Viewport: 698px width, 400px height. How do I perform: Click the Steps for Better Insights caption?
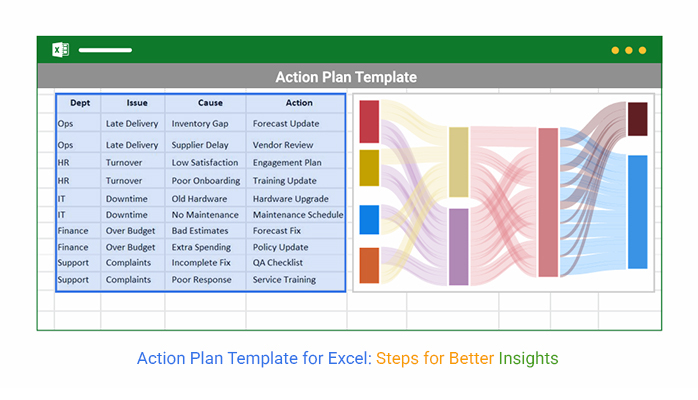click(x=467, y=358)
